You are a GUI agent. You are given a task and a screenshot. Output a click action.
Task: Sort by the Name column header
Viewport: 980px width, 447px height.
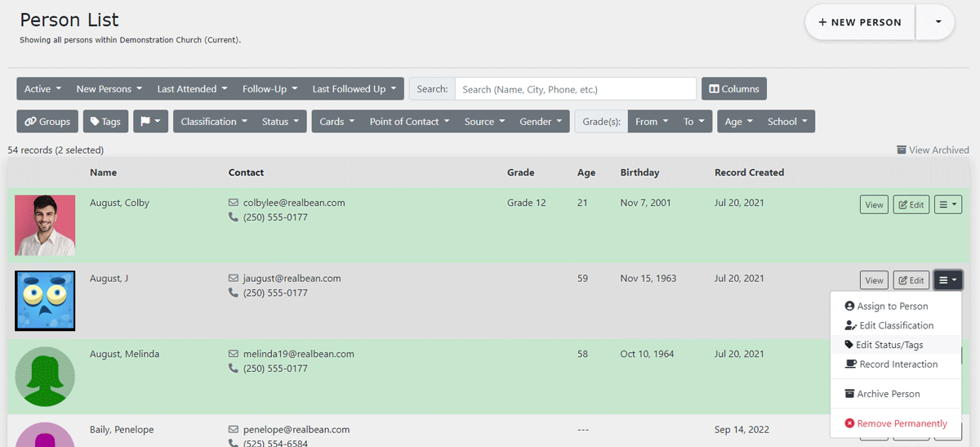click(103, 172)
